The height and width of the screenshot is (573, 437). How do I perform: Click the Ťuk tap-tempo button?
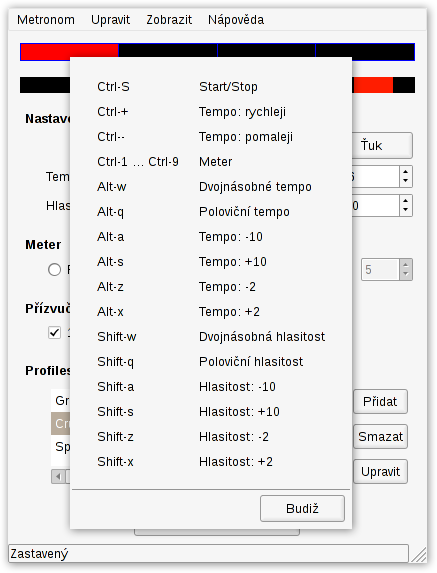tap(382, 145)
